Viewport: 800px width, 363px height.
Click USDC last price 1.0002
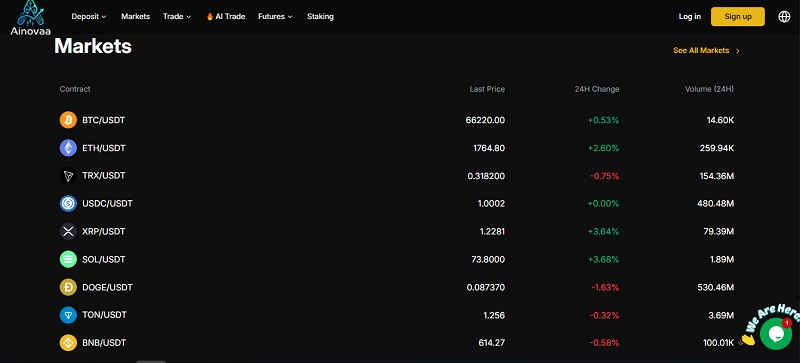[x=491, y=204]
